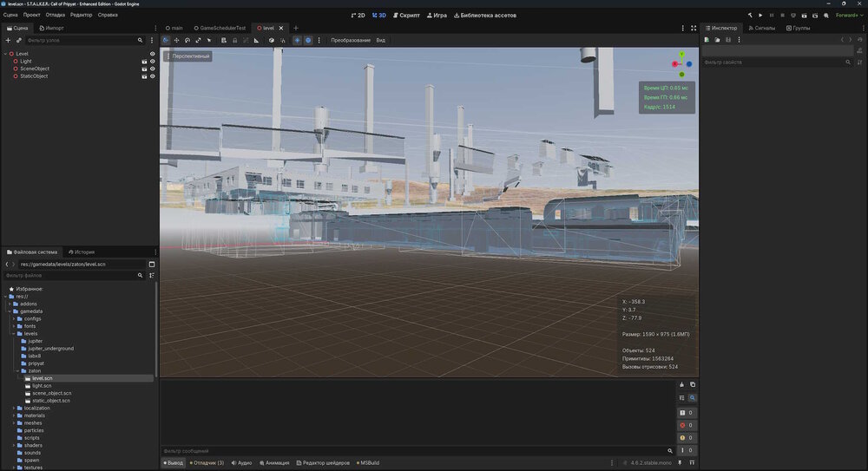
Task: Maximize the viewport with distraction-free icon
Action: 694,29
